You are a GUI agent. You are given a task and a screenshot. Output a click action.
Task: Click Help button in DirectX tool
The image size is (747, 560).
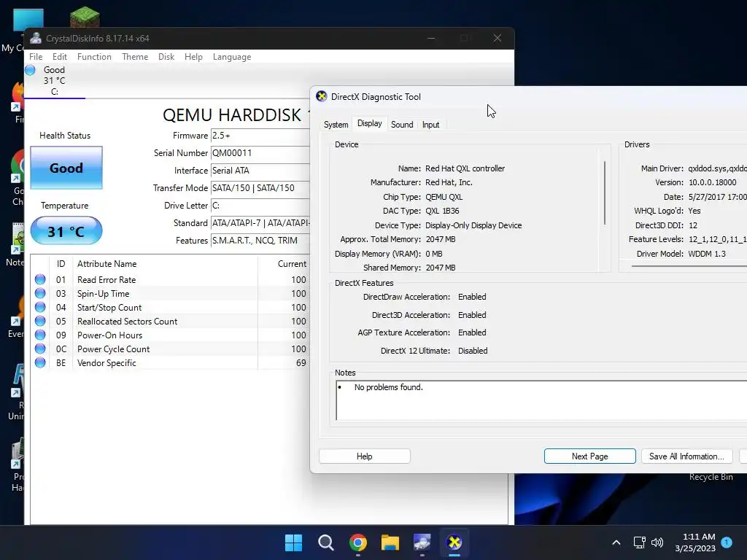click(365, 456)
